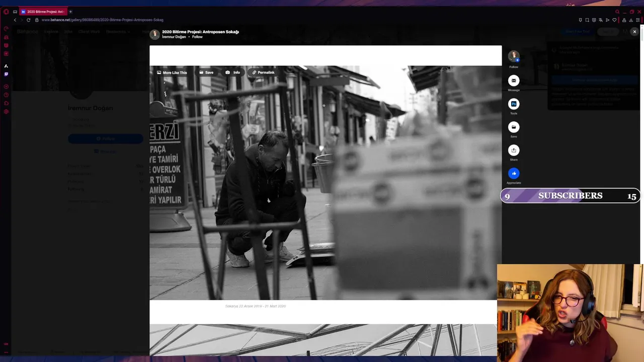Open İremnur Doğan author link in header
Screen dimensions: 644x362
click(x=174, y=37)
